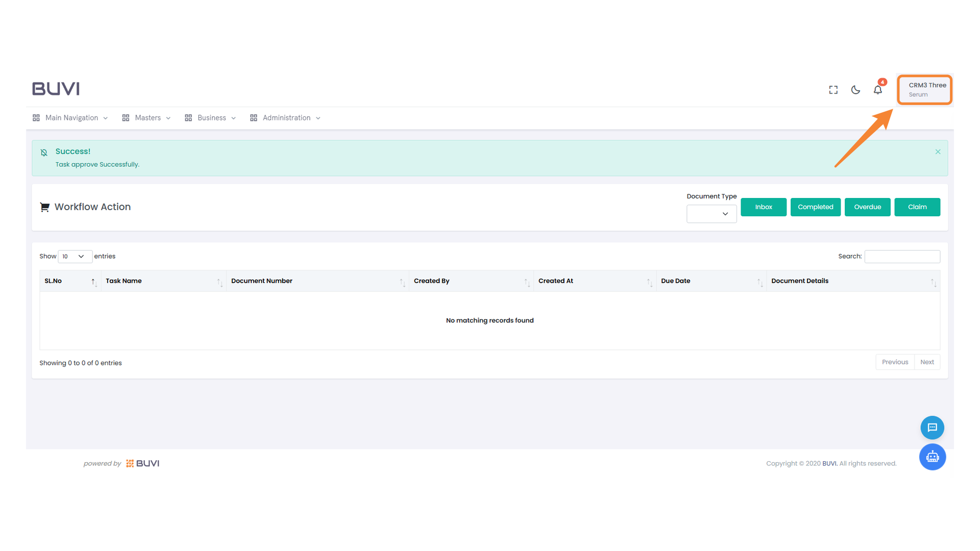Image resolution: width=980 pixels, height=551 pixels.
Task: Click inside the Search field
Action: click(x=901, y=256)
